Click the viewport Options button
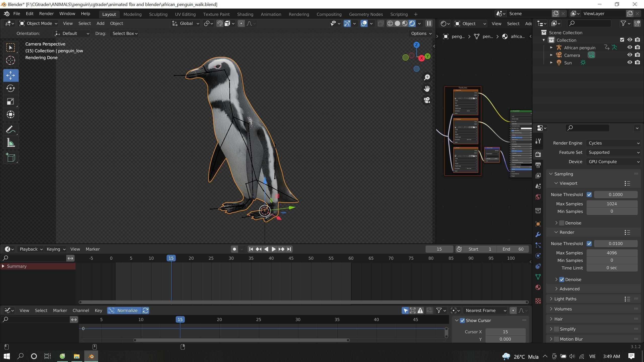The height and width of the screenshot is (362, 644). [x=421, y=33]
